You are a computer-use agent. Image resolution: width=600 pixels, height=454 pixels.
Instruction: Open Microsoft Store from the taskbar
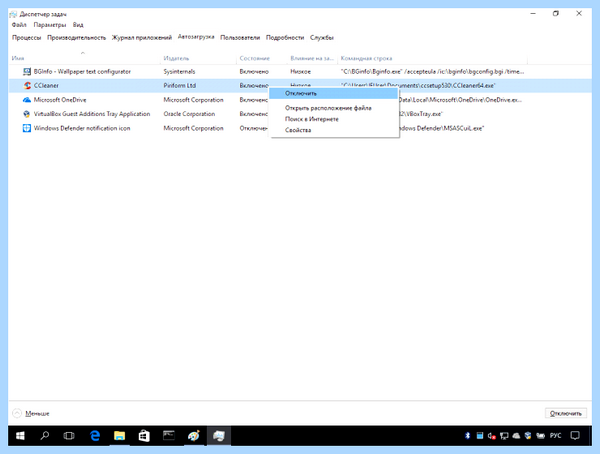pyautogui.click(x=144, y=436)
